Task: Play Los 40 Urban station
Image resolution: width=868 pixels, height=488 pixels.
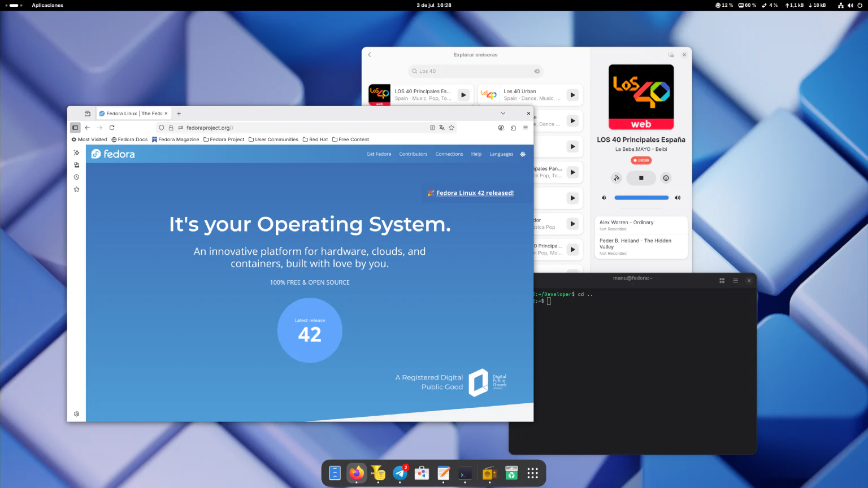Action: (572, 95)
